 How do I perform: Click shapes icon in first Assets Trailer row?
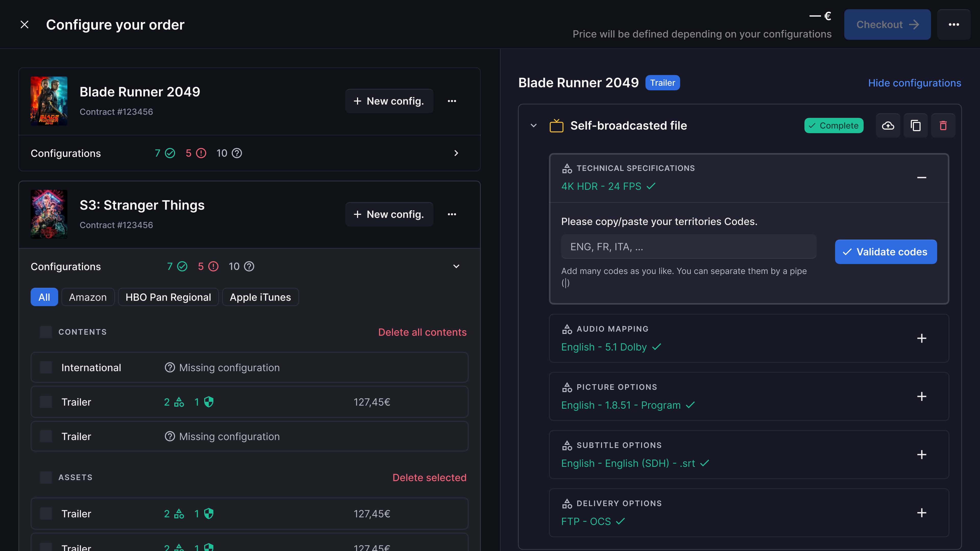179,514
